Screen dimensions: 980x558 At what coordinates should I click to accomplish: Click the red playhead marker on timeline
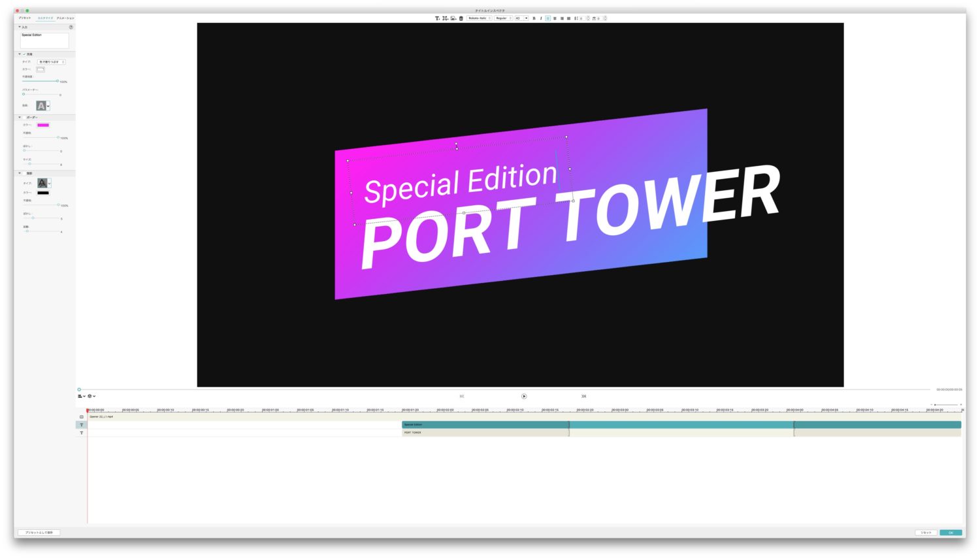point(88,410)
